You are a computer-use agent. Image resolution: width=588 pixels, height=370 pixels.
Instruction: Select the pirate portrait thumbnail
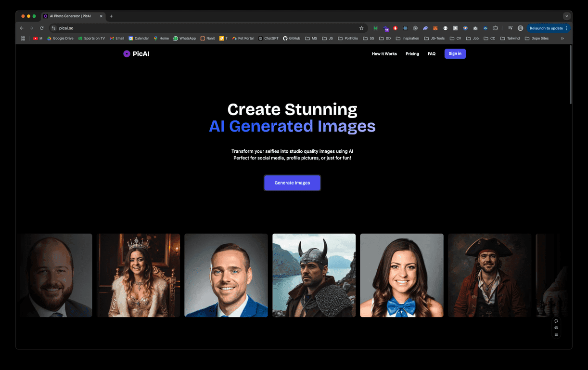tap(489, 275)
